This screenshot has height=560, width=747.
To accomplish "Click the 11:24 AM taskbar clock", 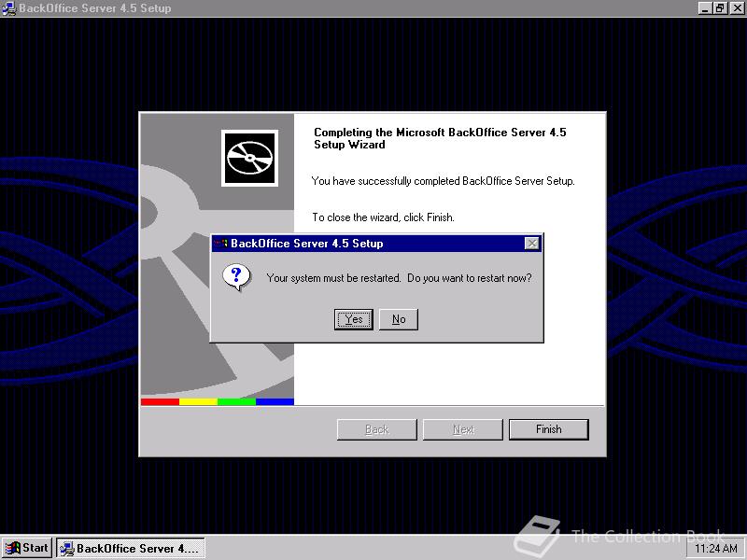I will (716, 548).
